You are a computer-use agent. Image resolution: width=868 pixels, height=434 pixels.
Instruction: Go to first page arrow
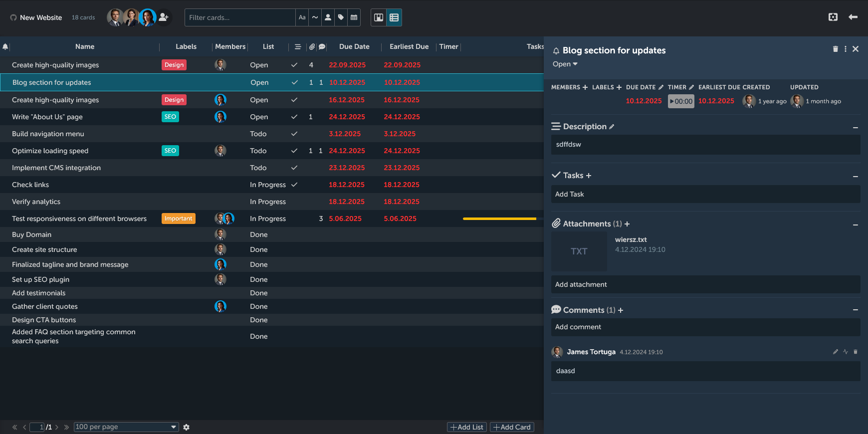(x=14, y=427)
